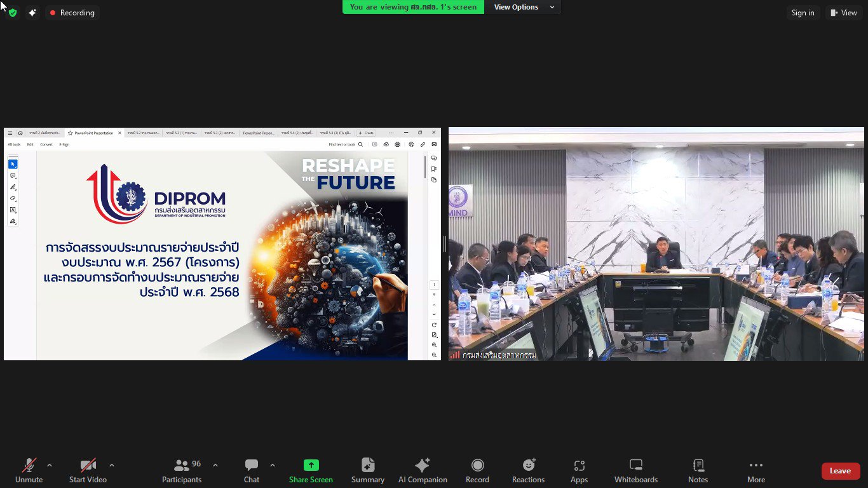Screen dimensions: 868x488
Task: Choose the Select arrow tool in Acrobat
Action: [13, 164]
